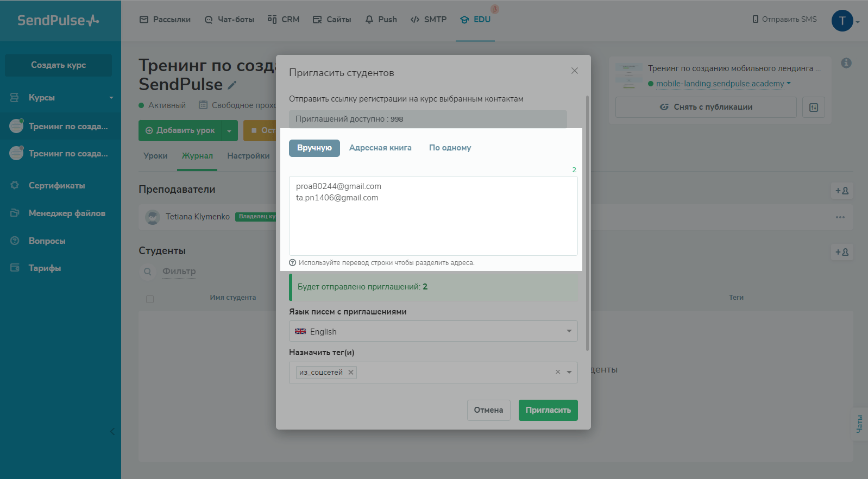Select the По одному tab
Screen dimensions: 868x479
coord(450,148)
